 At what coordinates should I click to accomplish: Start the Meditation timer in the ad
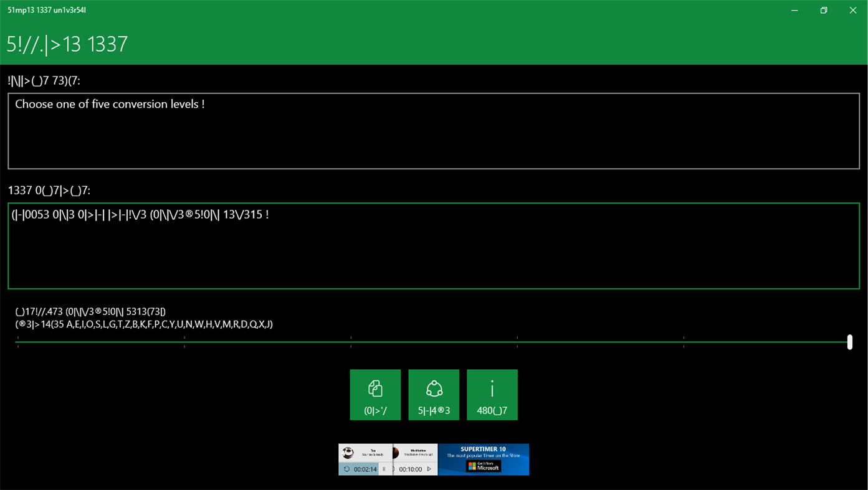(x=429, y=469)
